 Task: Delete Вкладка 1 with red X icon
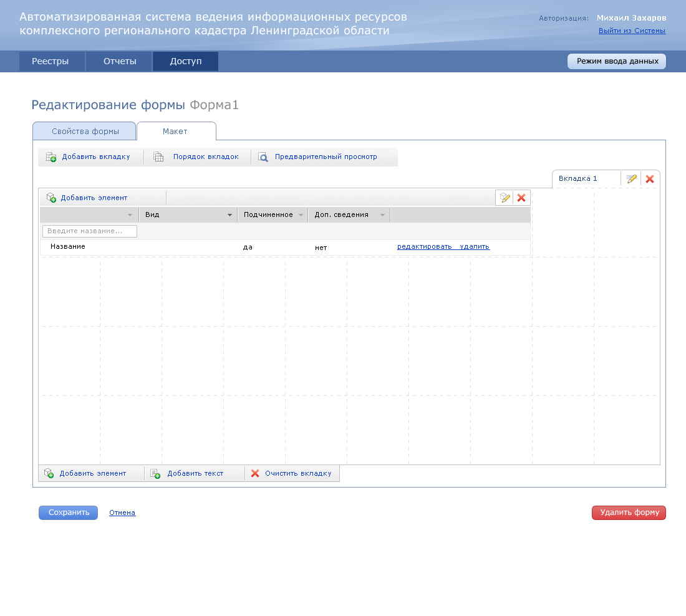point(650,179)
